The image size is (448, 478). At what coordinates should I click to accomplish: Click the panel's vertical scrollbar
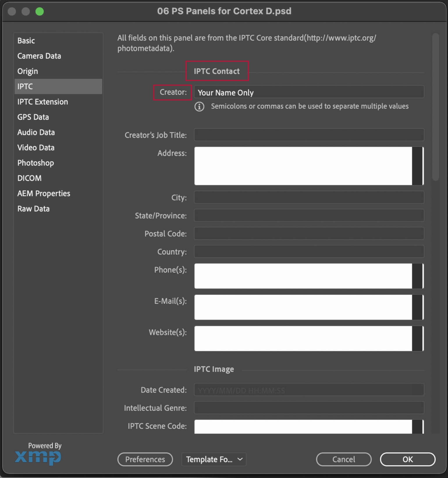[435, 107]
